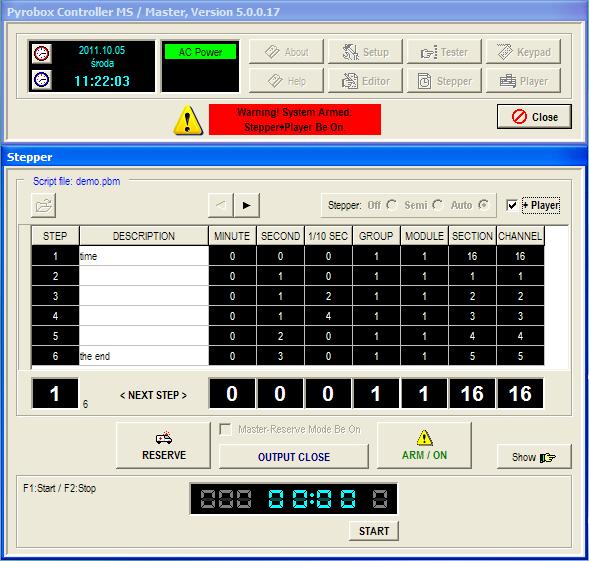589x561 pixels.
Task: Open the Help window
Action: coord(286,80)
